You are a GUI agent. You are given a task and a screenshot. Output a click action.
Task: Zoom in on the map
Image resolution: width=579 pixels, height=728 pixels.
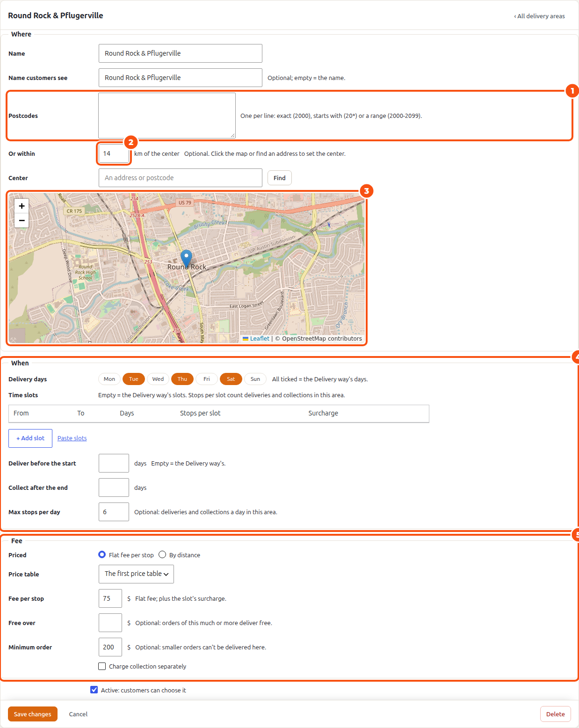coord(22,206)
